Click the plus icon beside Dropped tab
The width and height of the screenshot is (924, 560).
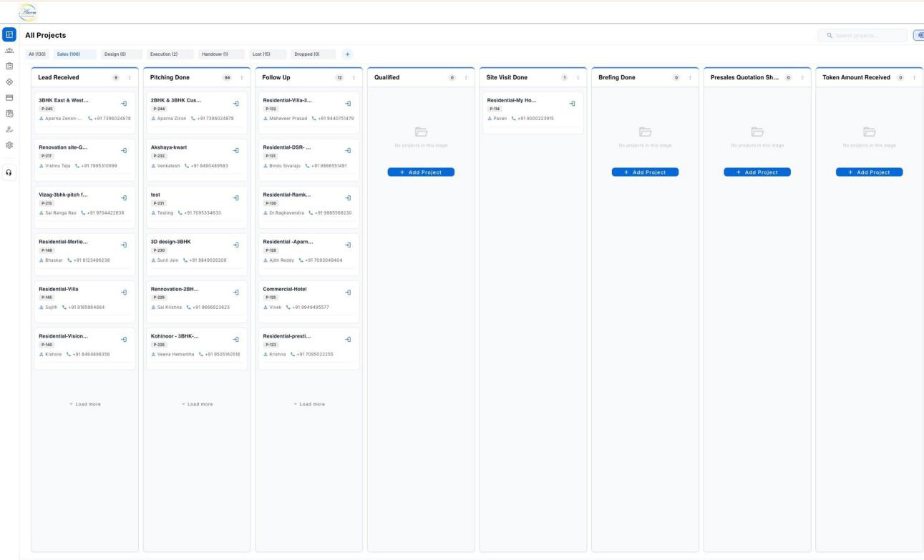347,54
